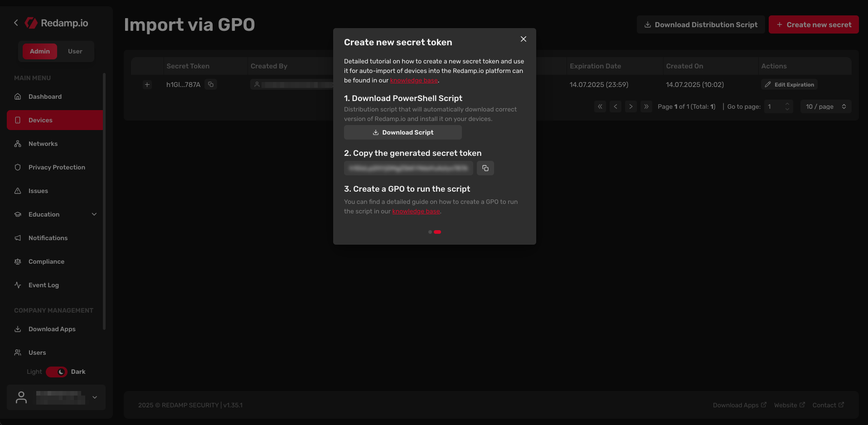Open knowledge base link in GPO step
The image size is (868, 425).
coord(416,212)
